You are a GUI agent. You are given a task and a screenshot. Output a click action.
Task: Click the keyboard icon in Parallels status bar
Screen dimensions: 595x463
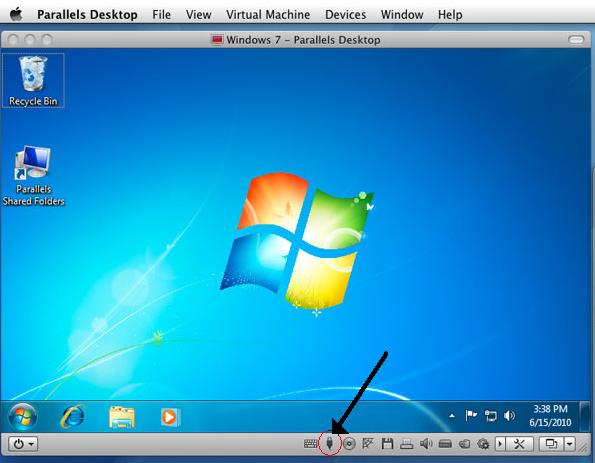(x=310, y=444)
